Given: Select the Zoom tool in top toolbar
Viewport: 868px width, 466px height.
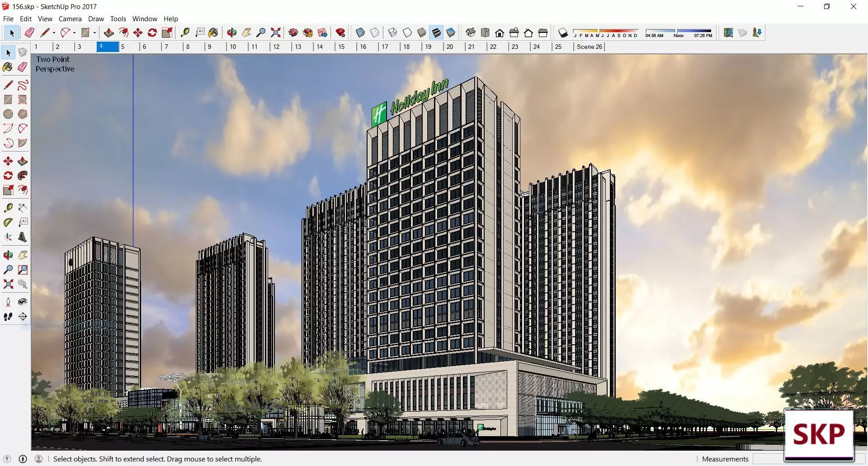Looking at the screenshot, I should pyautogui.click(x=261, y=33).
